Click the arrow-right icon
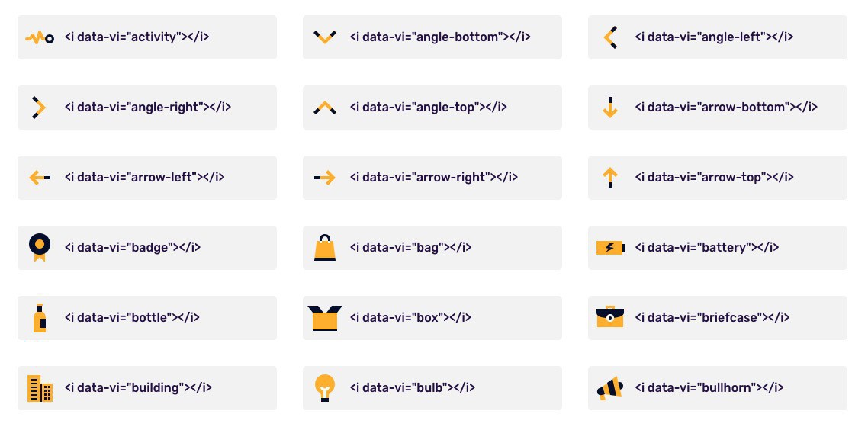Screen dimensions: 868x424 pos(325,178)
